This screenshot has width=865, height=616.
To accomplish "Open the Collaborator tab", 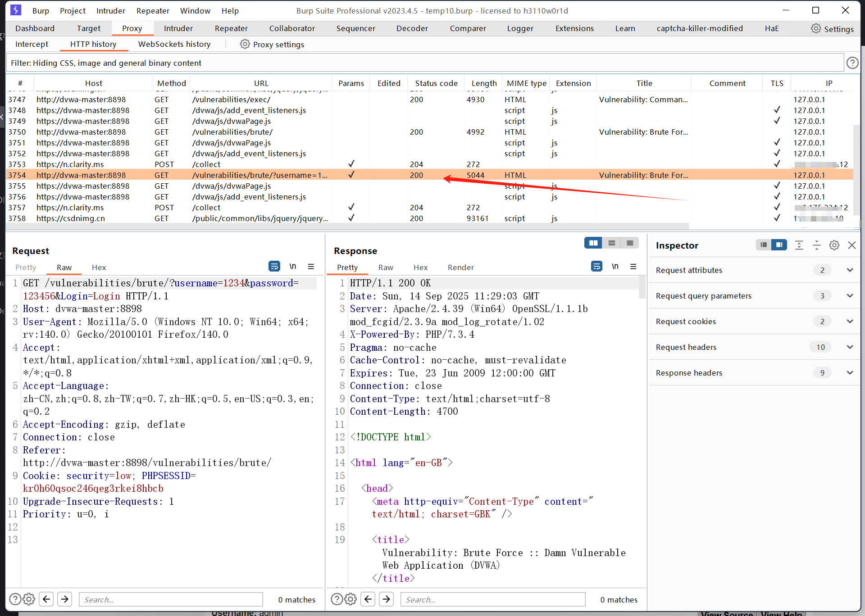I will (x=292, y=28).
